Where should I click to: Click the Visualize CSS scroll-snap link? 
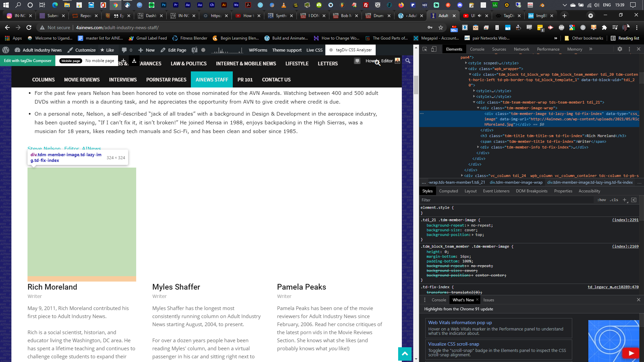453,344
